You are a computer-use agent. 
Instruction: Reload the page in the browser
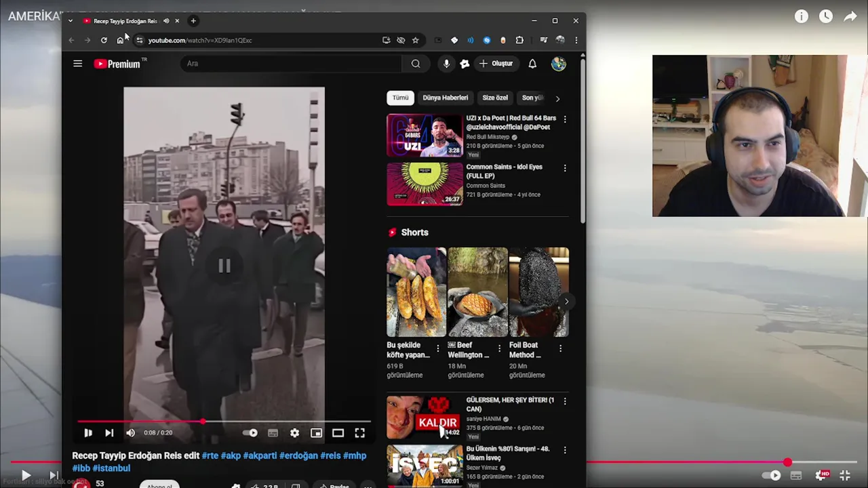(x=104, y=40)
